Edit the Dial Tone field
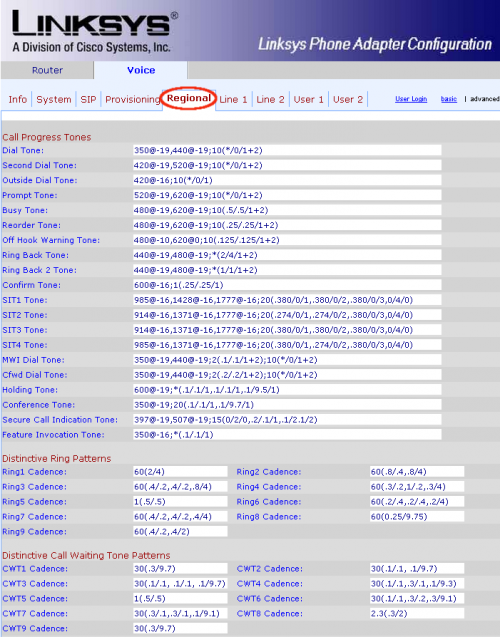Screen dimensions: 500x637 (287, 150)
